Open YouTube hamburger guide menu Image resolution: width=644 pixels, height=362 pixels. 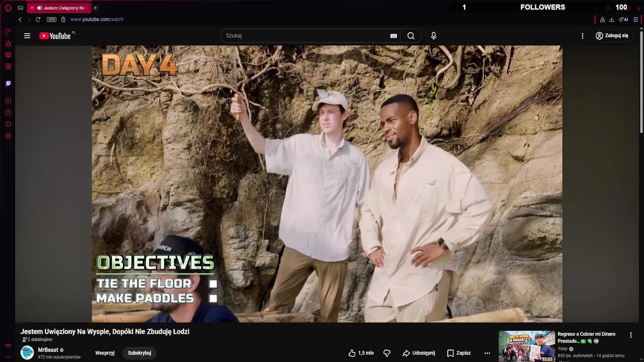(27, 36)
